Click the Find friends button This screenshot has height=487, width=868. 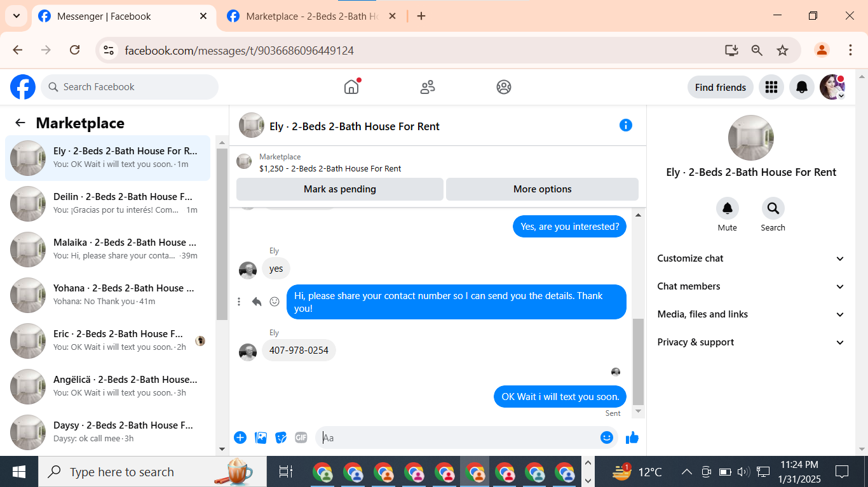tap(721, 87)
